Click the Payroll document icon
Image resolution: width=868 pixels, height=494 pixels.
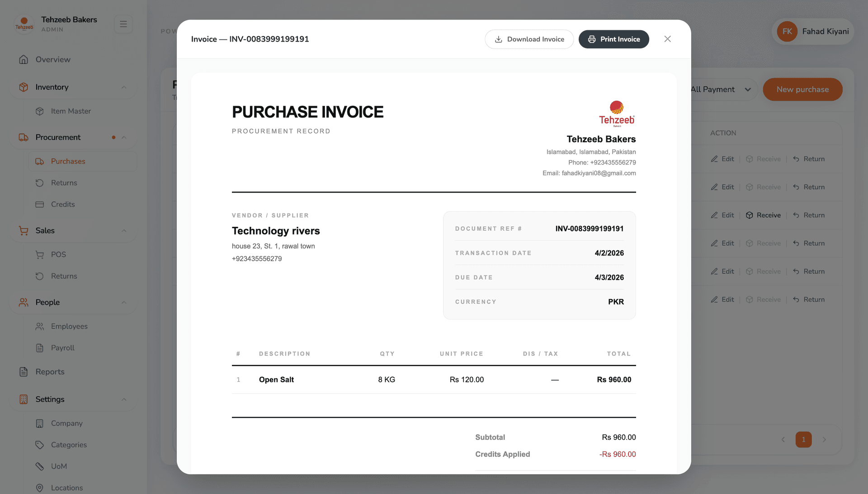click(x=40, y=348)
